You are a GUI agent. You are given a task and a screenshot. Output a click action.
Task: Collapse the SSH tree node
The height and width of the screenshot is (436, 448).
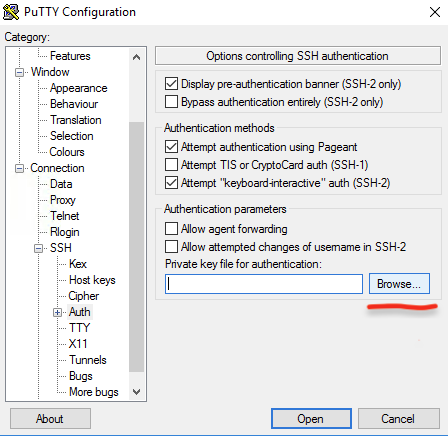point(39,248)
